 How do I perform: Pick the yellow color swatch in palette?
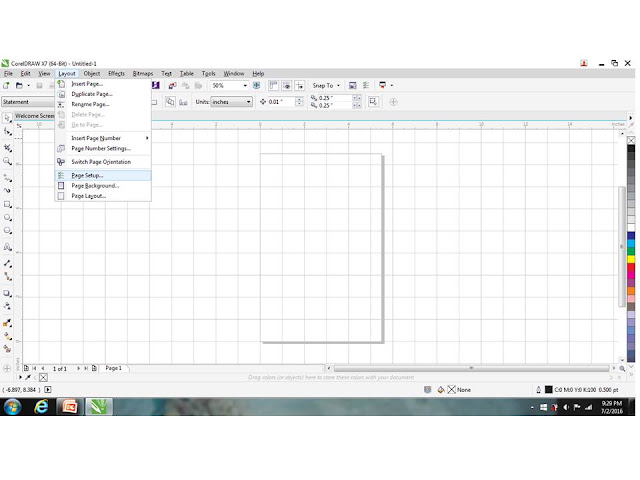(x=631, y=259)
